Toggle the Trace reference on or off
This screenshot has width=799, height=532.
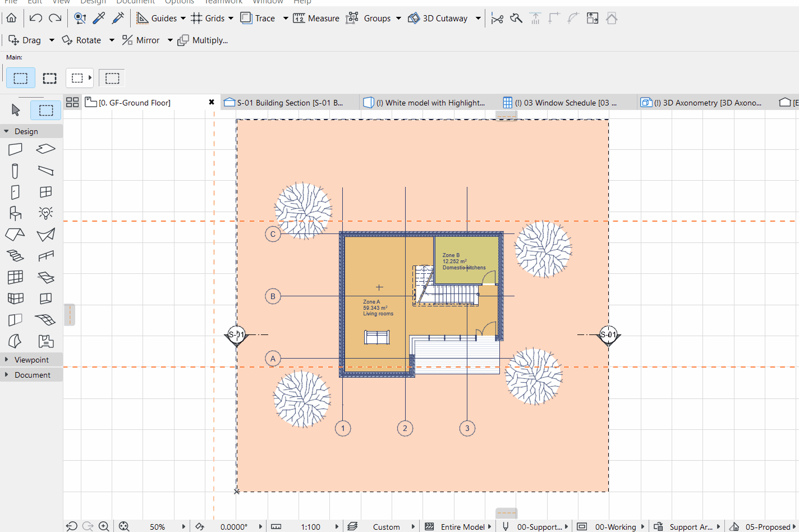258,19
